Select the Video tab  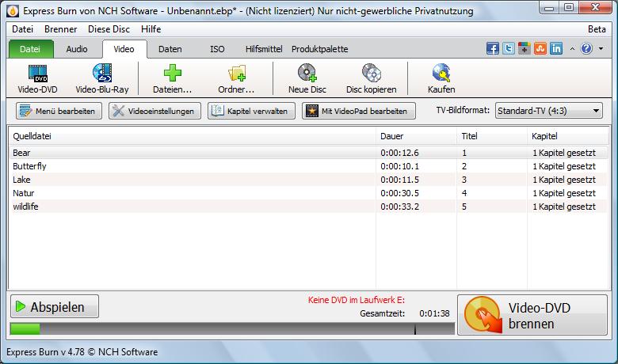[124, 49]
